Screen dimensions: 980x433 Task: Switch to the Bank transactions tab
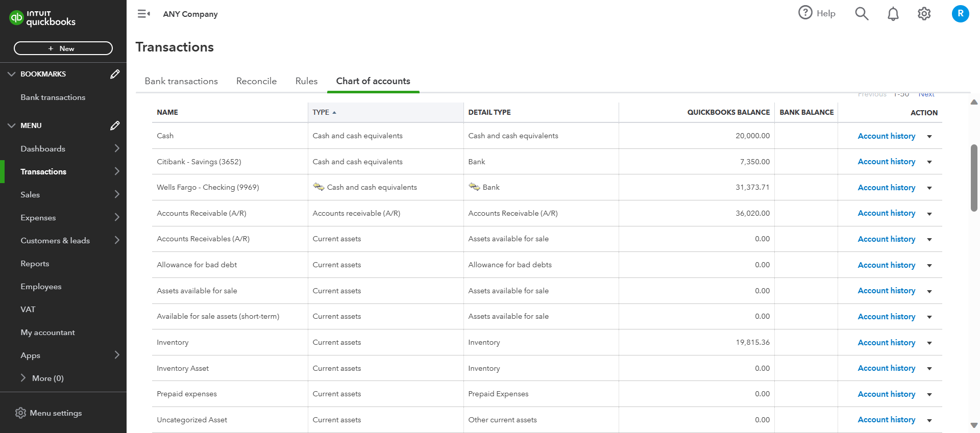click(181, 81)
